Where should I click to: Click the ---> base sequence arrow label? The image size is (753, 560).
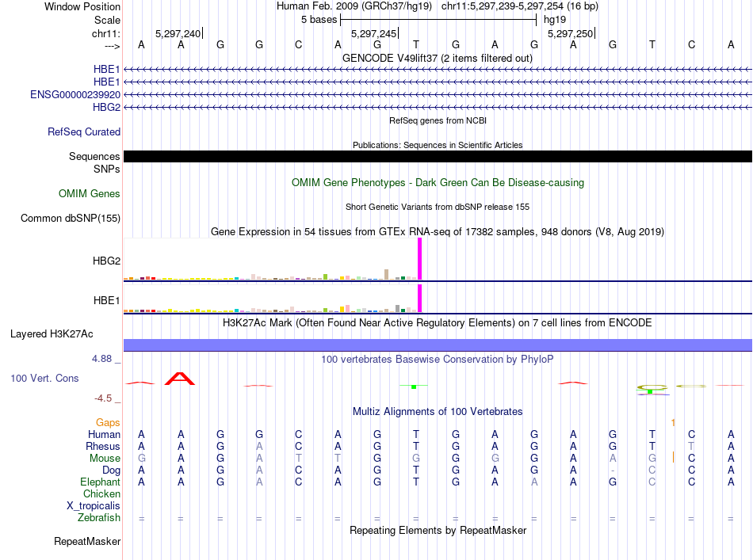[x=112, y=46]
